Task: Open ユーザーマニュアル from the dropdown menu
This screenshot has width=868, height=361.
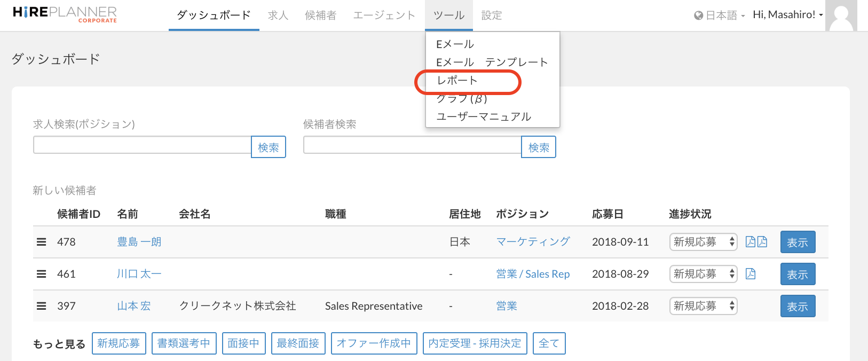Action: (484, 117)
